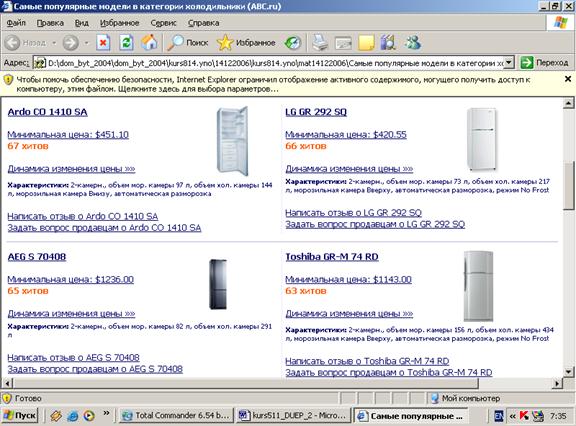Click the LG GR 292 SQ refrigerator thumbnail
Image resolution: width=576 pixels, height=426 pixels.
click(x=482, y=139)
